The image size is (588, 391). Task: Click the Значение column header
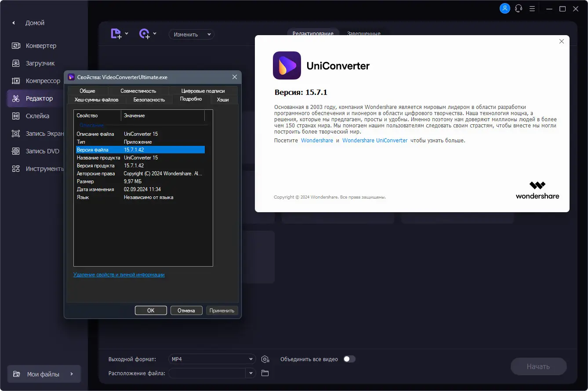click(163, 116)
